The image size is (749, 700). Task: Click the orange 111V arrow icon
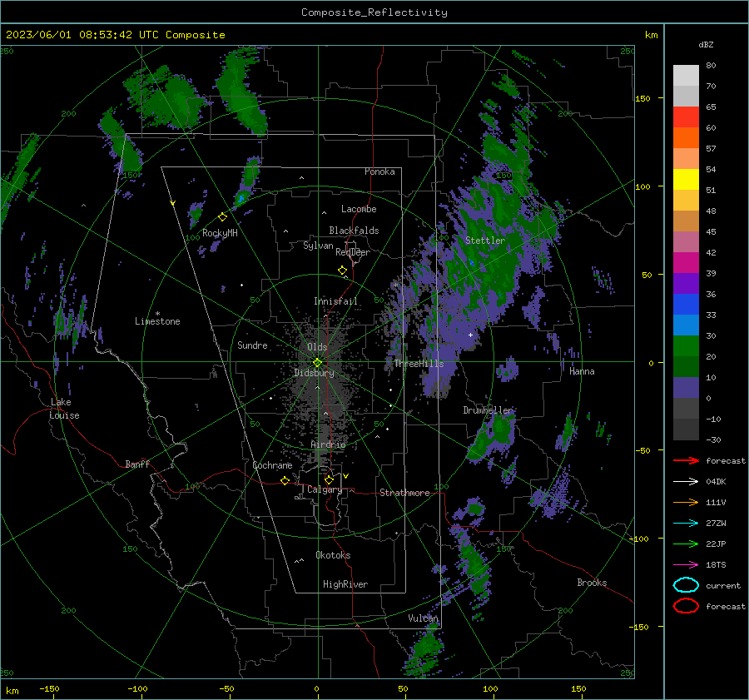pyautogui.click(x=686, y=502)
